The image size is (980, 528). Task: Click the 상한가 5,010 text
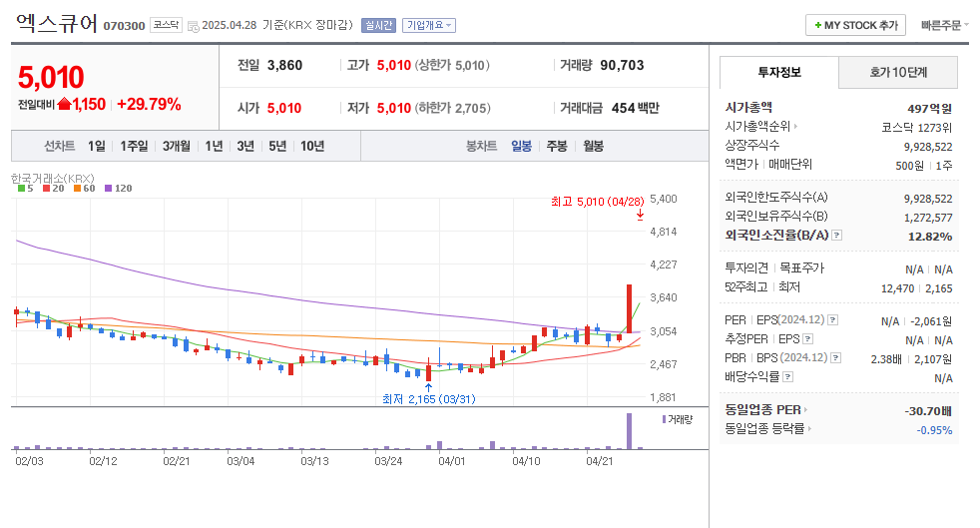coord(452,65)
